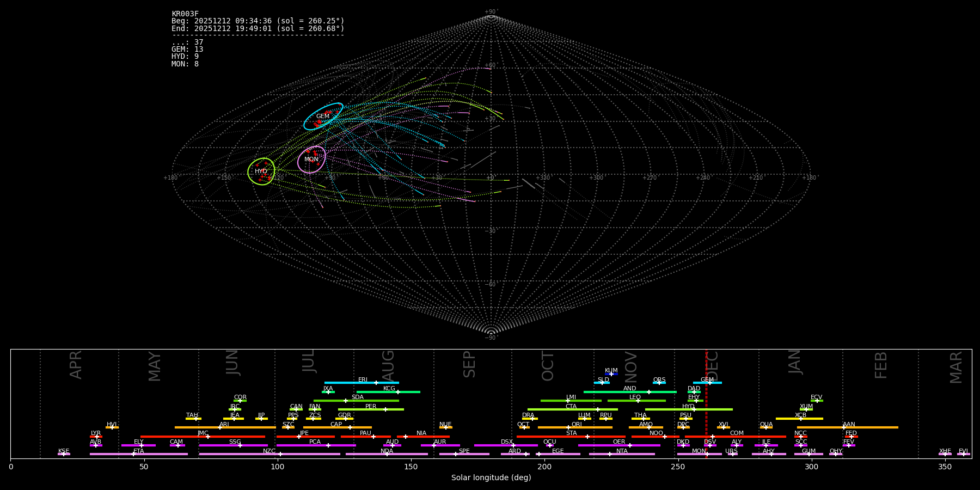Click the SPE shower bar label
980x490 pixels.
click(x=464, y=451)
